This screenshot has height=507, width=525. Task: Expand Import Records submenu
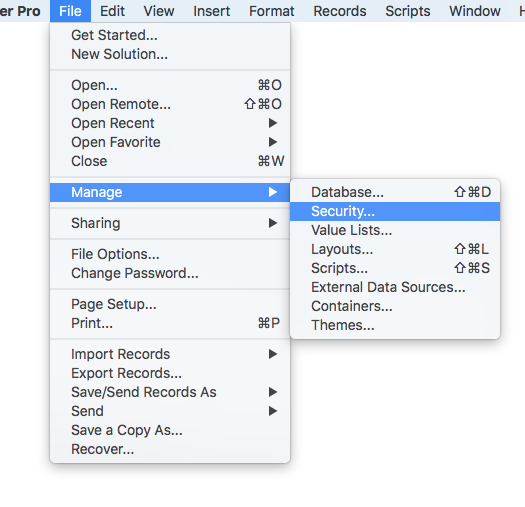[x=170, y=354]
